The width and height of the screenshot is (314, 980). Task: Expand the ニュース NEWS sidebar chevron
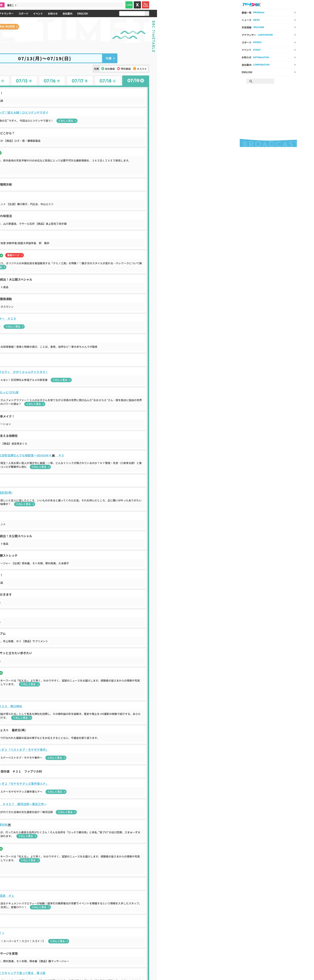click(295, 20)
